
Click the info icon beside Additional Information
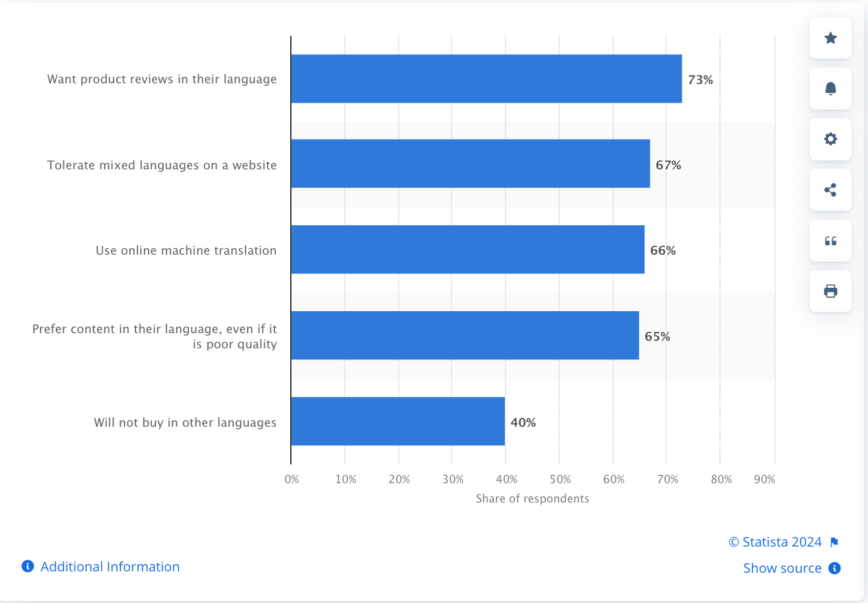27,566
